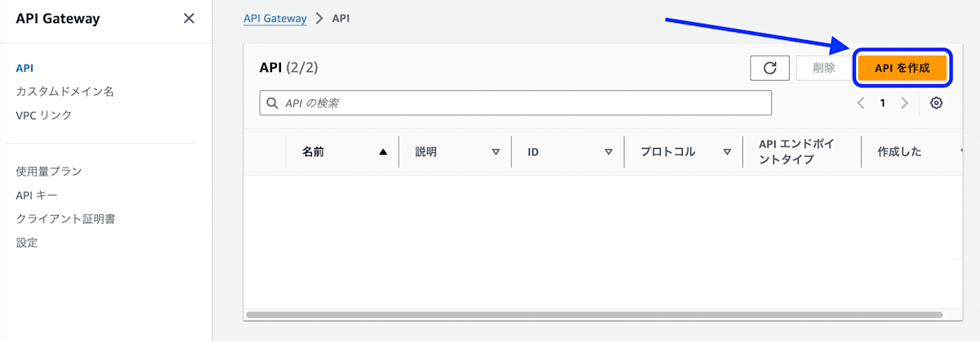Screen dimensions: 980x341
Task: Open カスタムドメイン名 in sidebar
Action: click(65, 92)
